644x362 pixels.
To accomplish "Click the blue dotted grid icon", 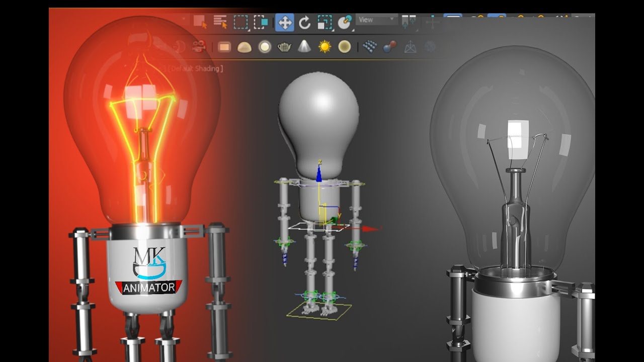I will 370,47.
